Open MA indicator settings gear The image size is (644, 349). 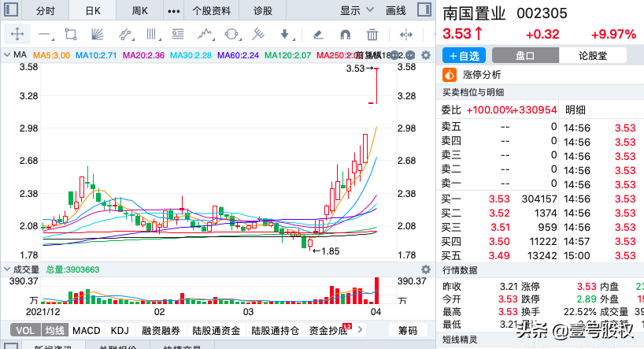(426, 55)
